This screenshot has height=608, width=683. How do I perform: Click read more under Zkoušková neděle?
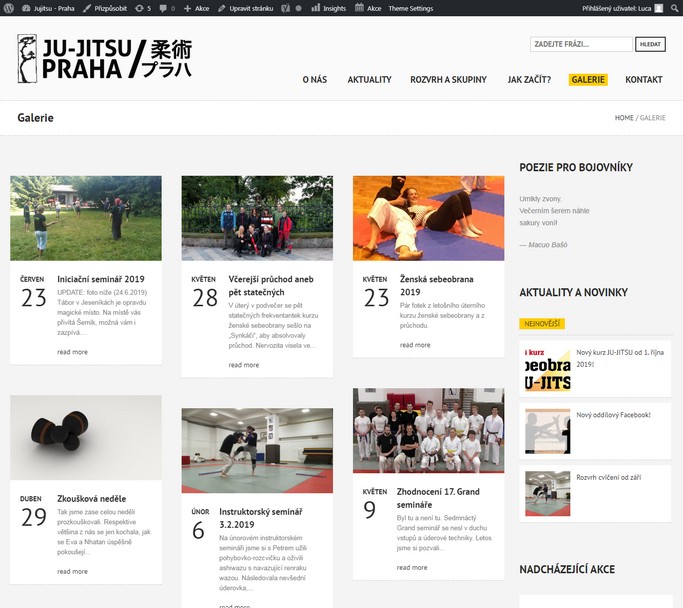point(72,571)
